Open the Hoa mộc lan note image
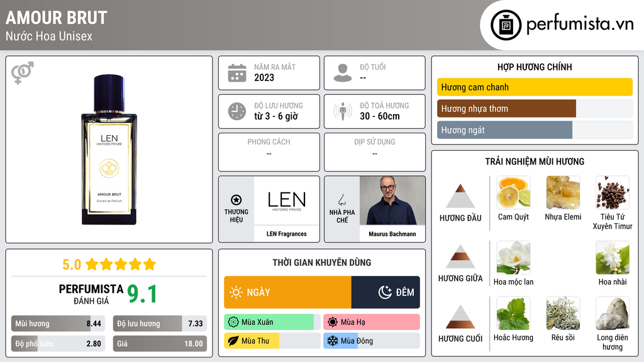Screen dimensions: 644x362 click(x=513, y=258)
